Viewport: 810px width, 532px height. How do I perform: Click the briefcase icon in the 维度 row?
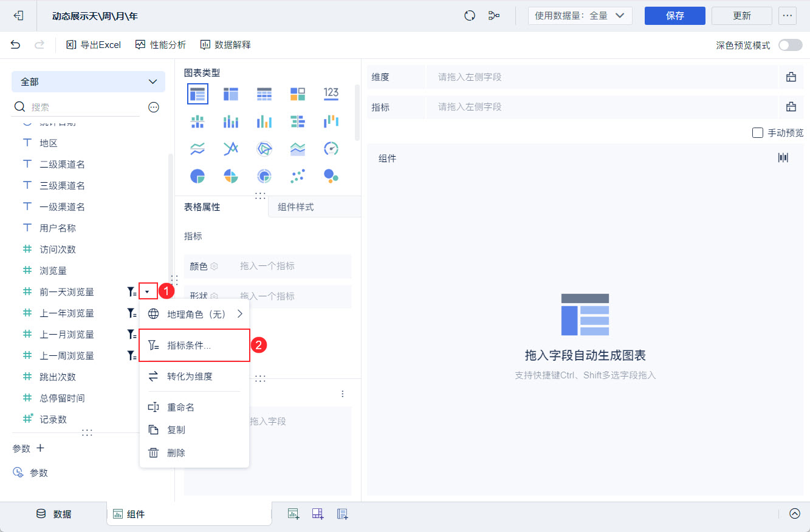(791, 77)
